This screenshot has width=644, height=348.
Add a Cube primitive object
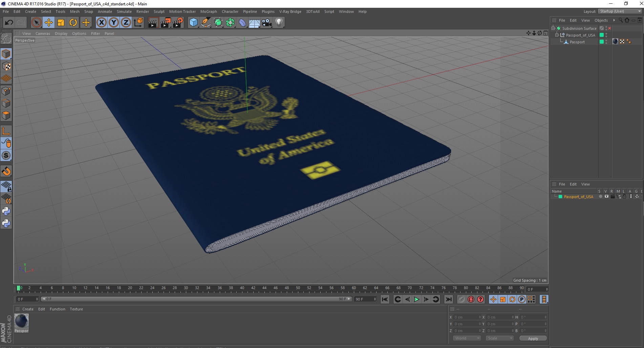click(x=193, y=23)
